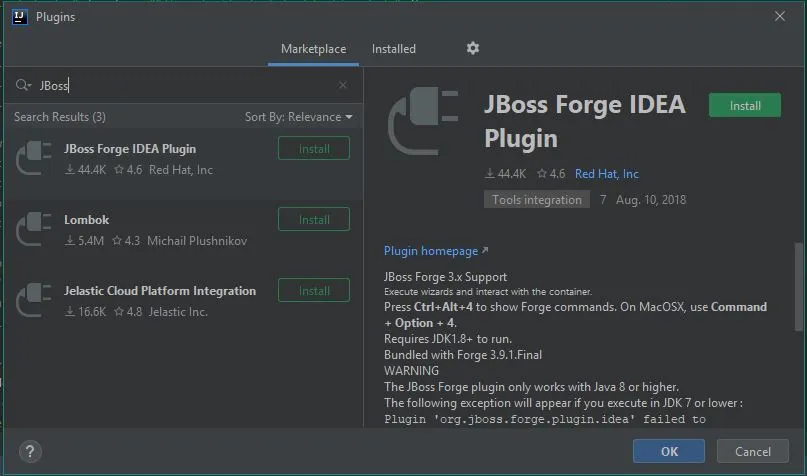Click the WARNING text in description
This screenshot has height=476, width=807.
coord(412,371)
